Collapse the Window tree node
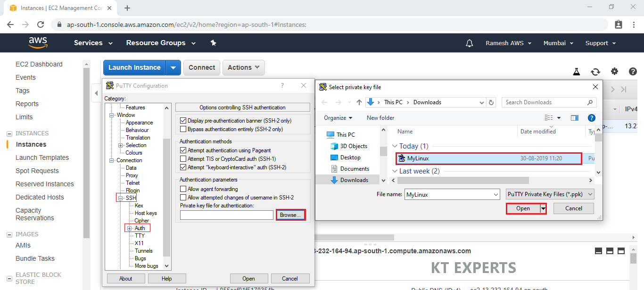 (112, 115)
